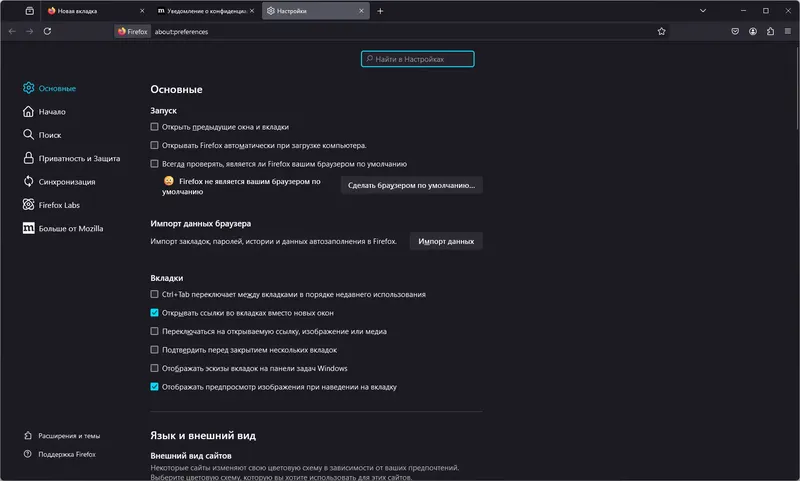Toggle Отображать эскизы вкладок на панели задач
The height and width of the screenshot is (481, 800).
(154, 368)
